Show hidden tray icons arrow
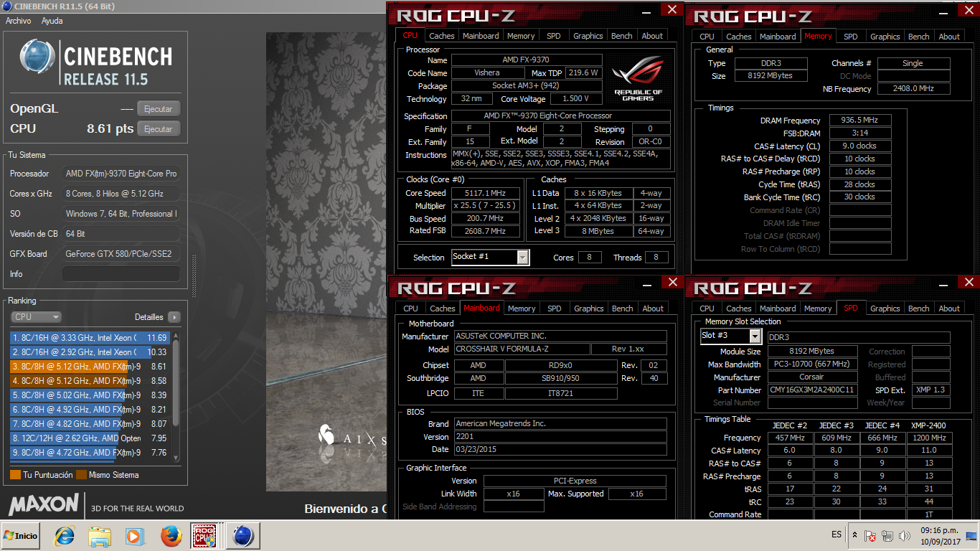 (x=854, y=535)
